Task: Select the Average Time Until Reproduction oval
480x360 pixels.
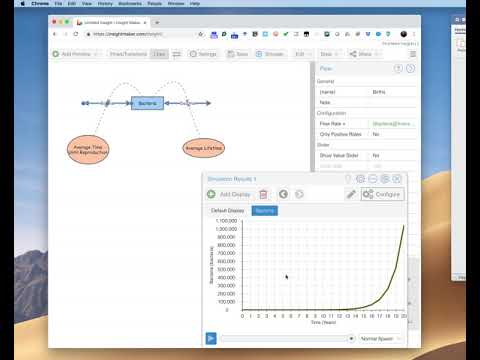Action: click(x=88, y=149)
